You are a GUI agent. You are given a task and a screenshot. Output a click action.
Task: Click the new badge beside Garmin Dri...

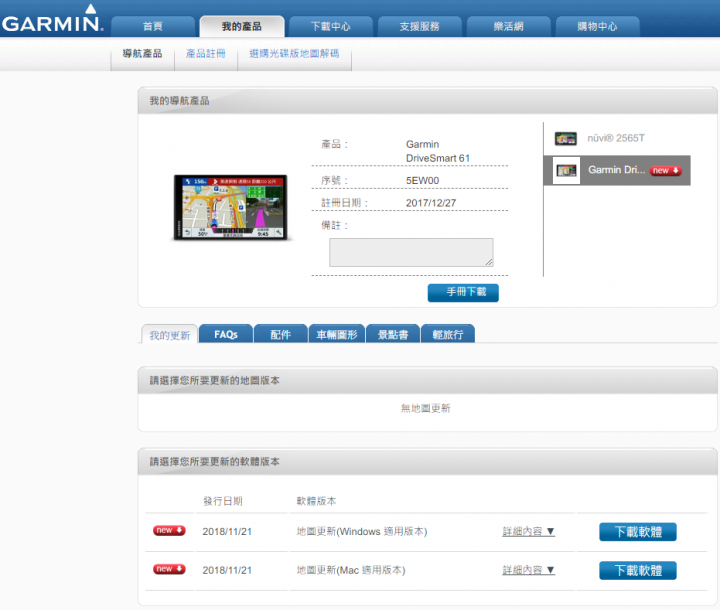coord(666,170)
